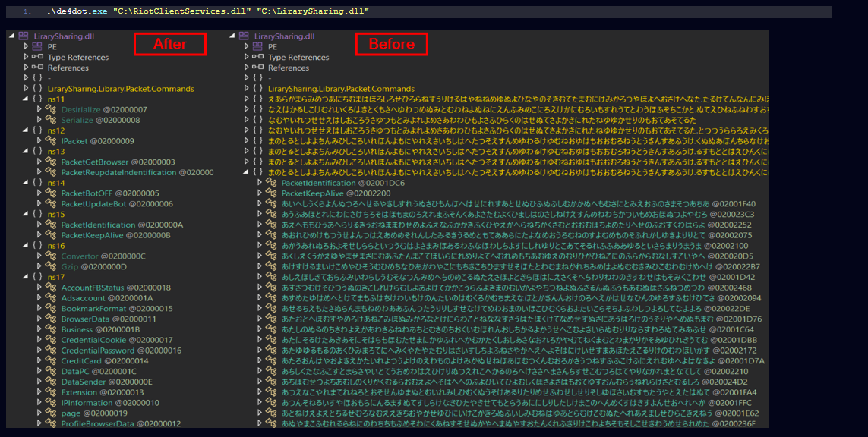The height and width of the screenshot is (437, 868).
Task: Collapse the ns15 namespace node
Action: click(x=26, y=215)
